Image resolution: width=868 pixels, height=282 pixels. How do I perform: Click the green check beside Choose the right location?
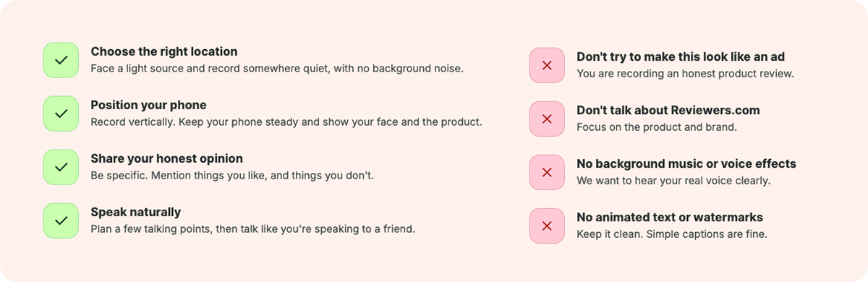click(61, 60)
